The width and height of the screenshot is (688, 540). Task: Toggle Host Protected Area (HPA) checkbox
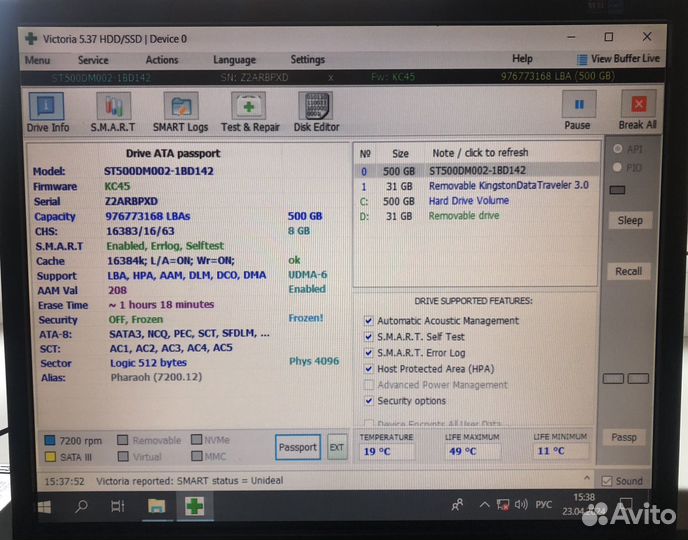tap(369, 369)
